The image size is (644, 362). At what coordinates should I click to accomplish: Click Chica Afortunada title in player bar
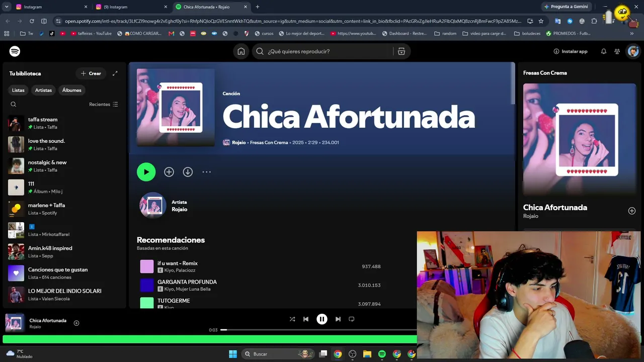click(x=48, y=320)
